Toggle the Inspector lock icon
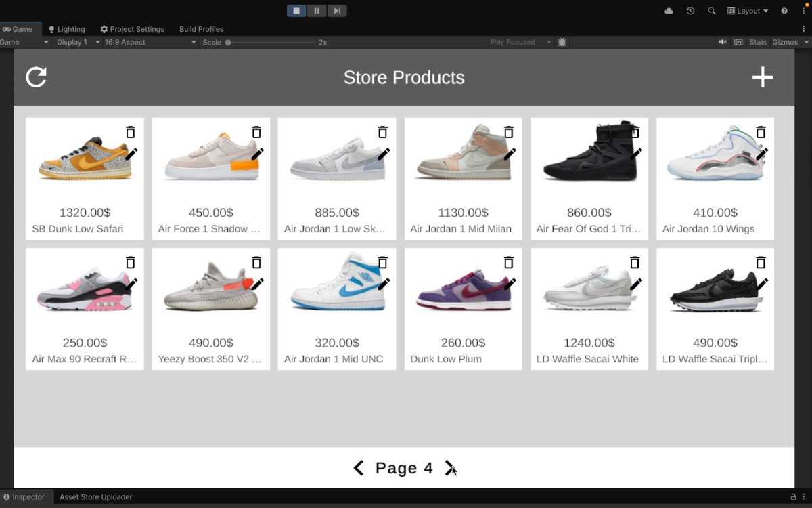 (793, 497)
